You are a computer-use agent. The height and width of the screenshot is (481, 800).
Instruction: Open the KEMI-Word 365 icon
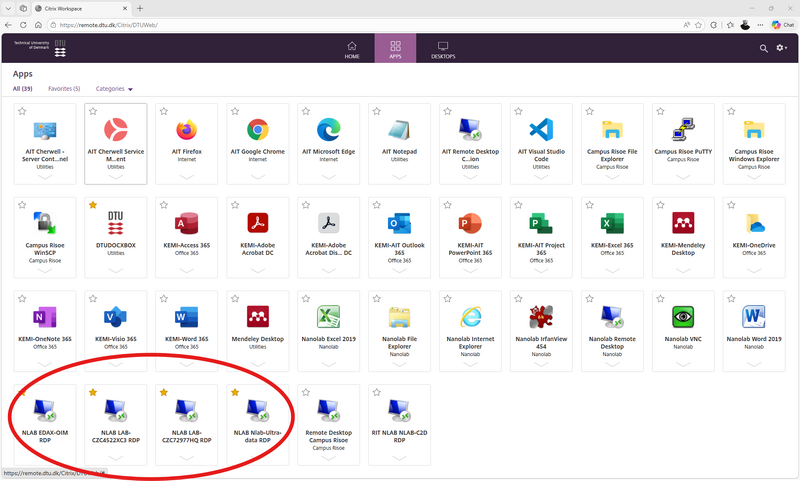[187, 317]
